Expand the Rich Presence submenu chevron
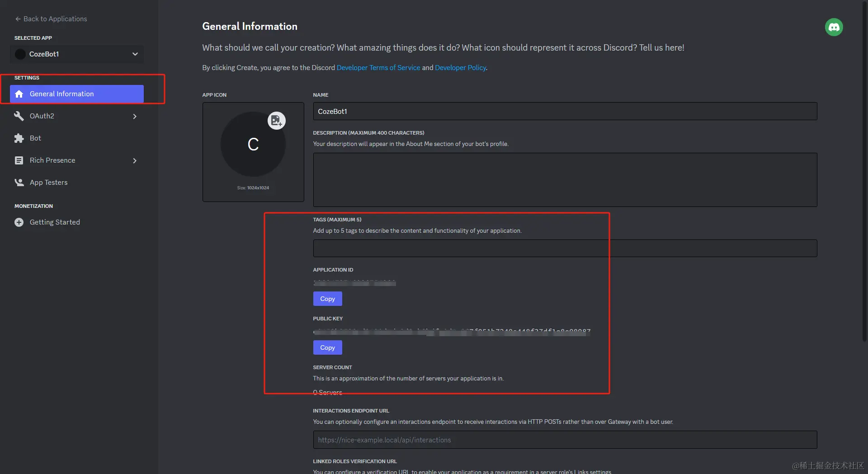 click(x=135, y=160)
